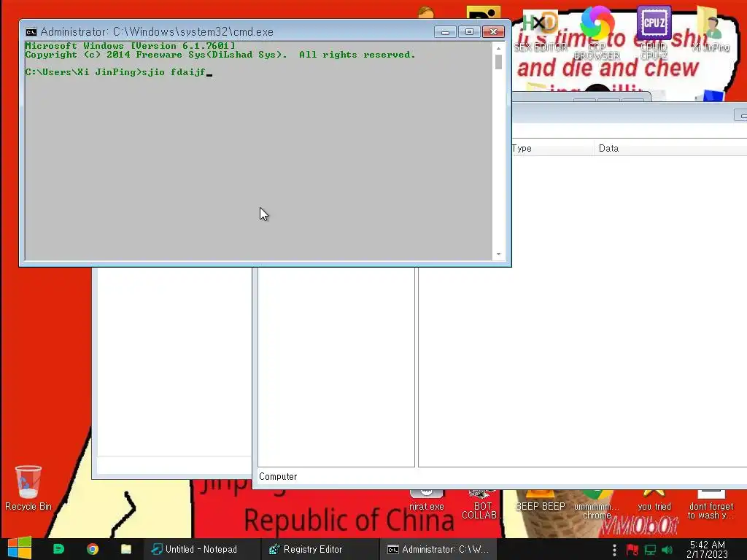Click the Data column header in Registry Editor

click(671, 148)
